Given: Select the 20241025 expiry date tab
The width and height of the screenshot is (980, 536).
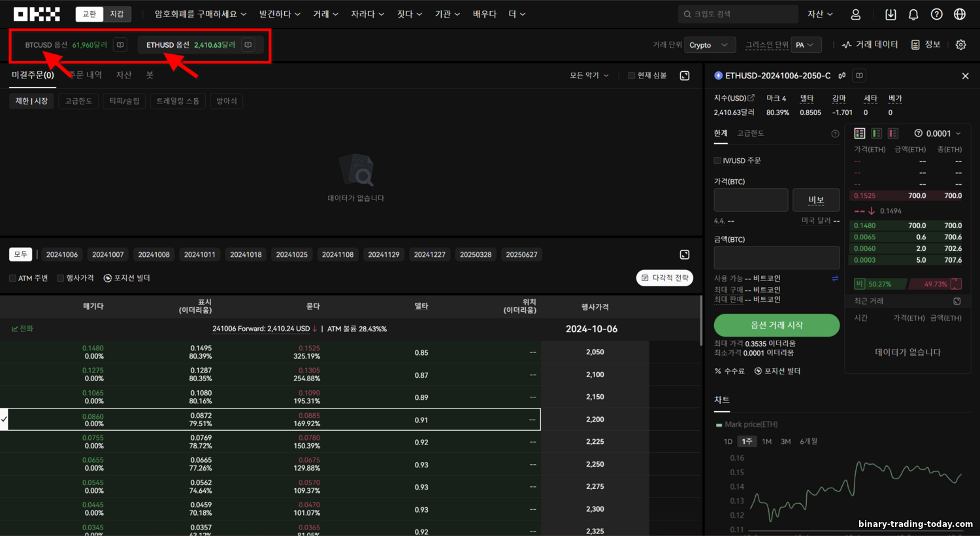Looking at the screenshot, I should [291, 255].
